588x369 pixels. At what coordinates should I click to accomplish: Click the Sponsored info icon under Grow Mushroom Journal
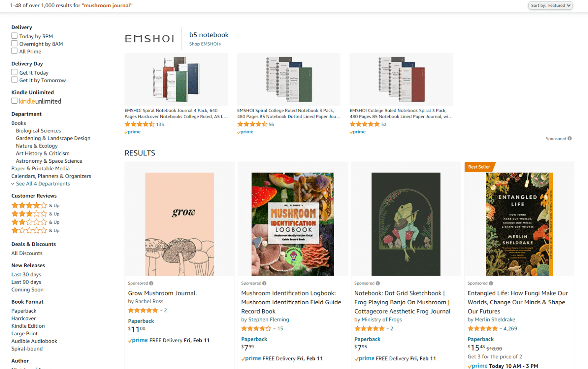tap(151, 283)
